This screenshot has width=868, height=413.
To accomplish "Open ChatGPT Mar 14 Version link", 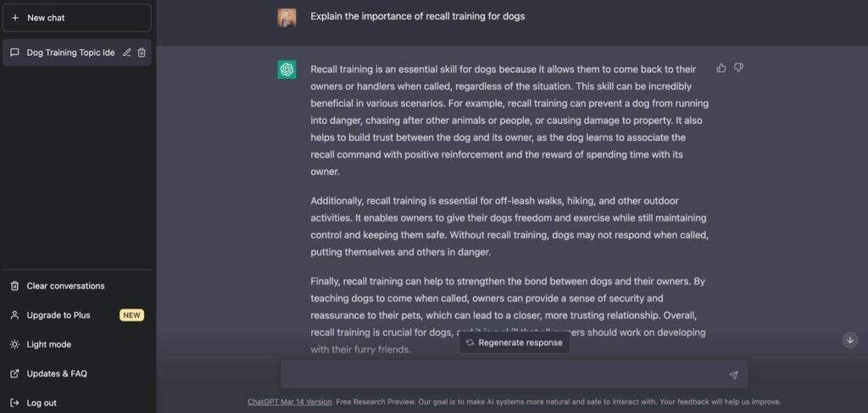I will (288, 402).
